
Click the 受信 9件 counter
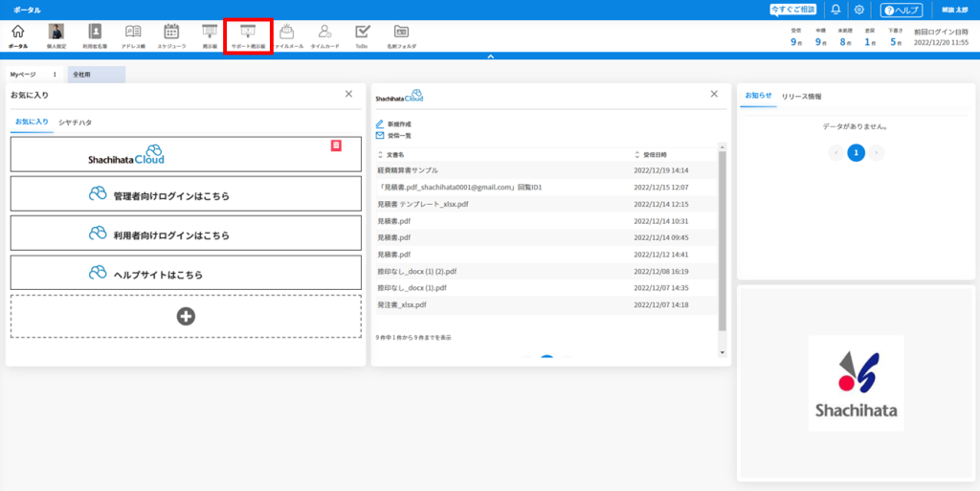[795, 38]
